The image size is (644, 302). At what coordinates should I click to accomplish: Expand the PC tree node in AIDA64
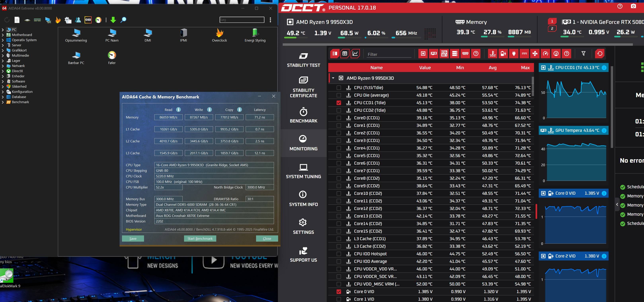[x=3, y=29]
